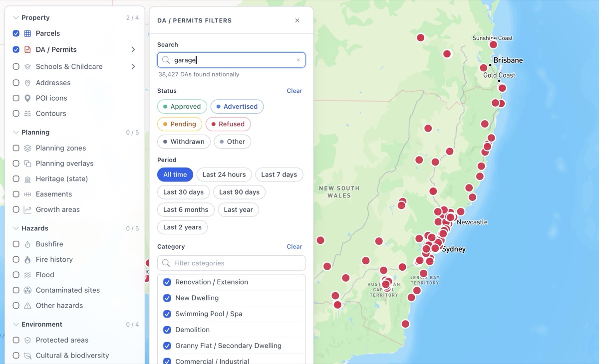Select the Last 2 years period

pos(182,227)
